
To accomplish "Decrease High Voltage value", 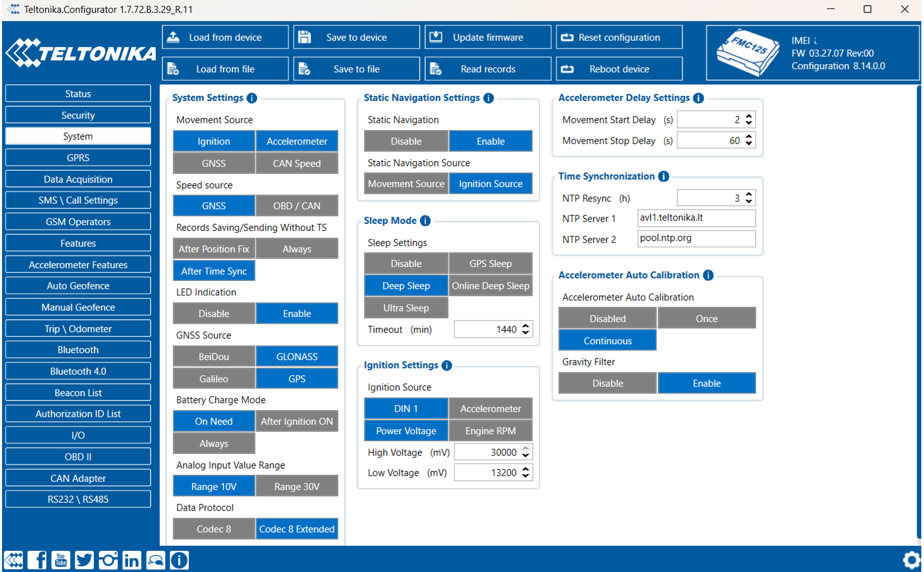I will click(x=525, y=456).
